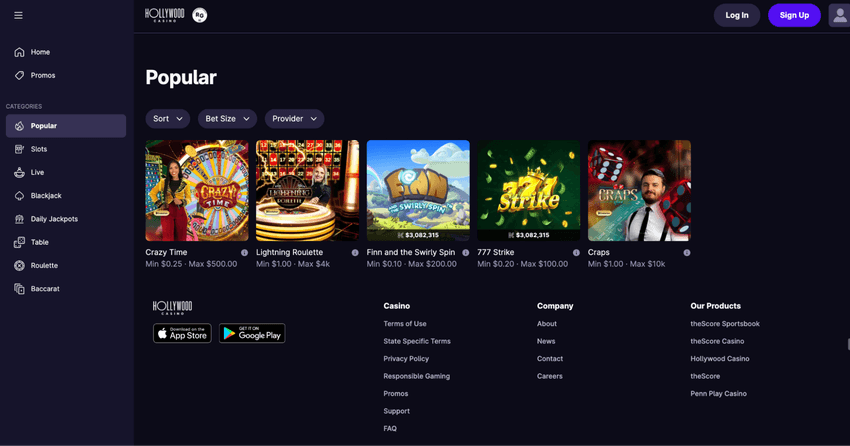Click the Slots machine icon

20,149
